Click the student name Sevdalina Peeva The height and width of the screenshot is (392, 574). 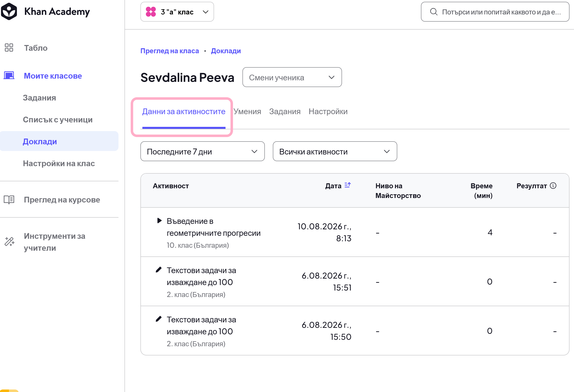point(187,77)
